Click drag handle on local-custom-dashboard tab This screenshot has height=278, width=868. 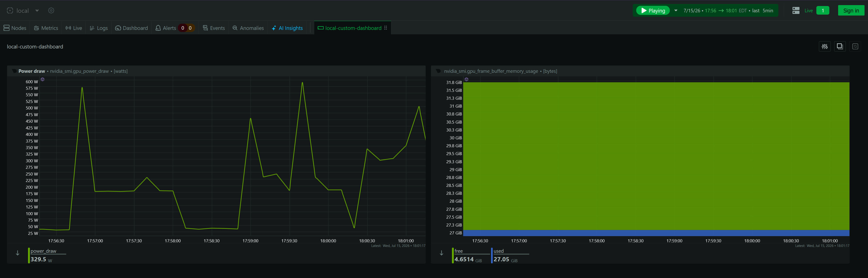point(386,28)
